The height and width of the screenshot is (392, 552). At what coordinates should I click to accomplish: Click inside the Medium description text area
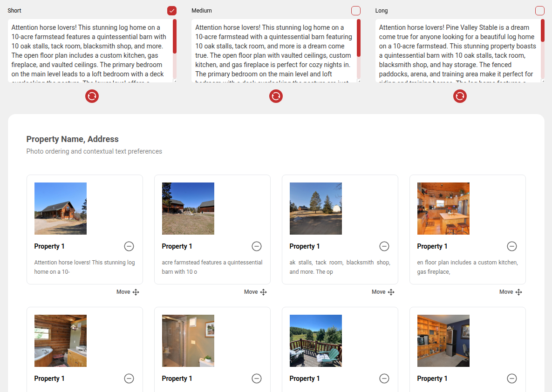pos(274,51)
